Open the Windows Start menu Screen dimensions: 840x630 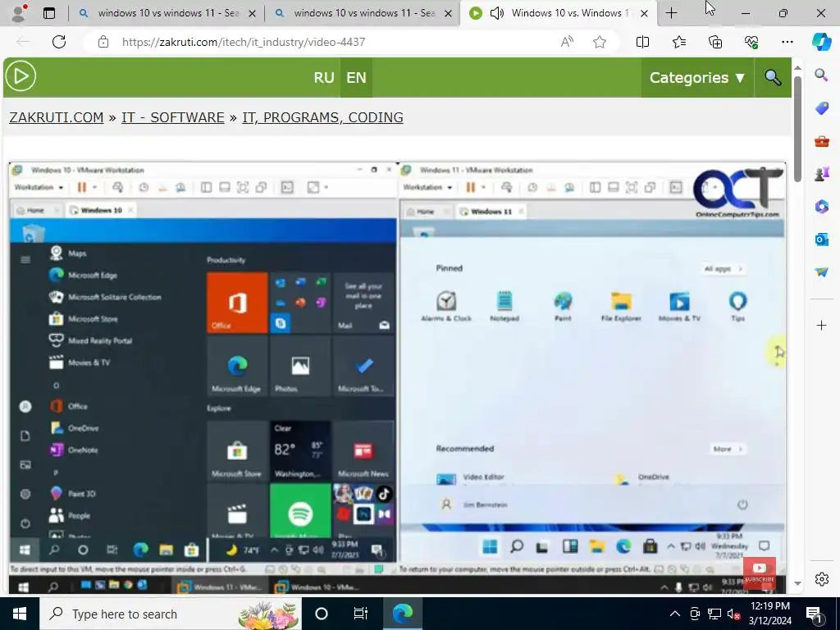click(20, 614)
